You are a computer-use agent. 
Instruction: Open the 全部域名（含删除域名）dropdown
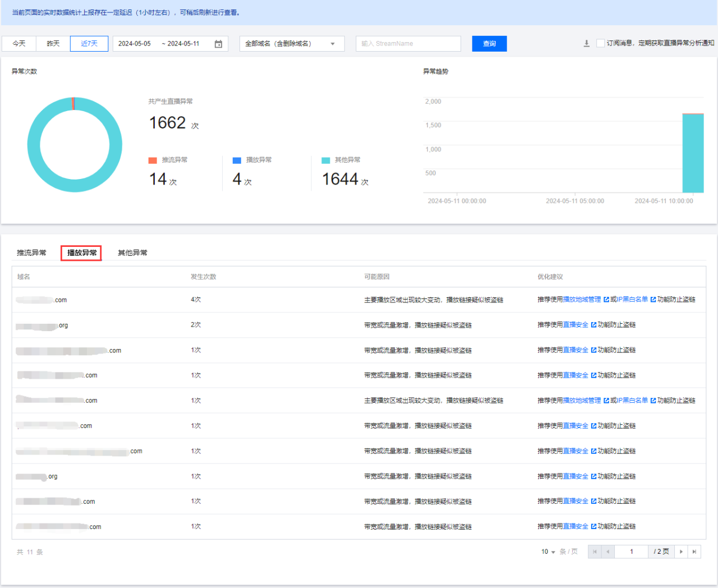coord(292,44)
